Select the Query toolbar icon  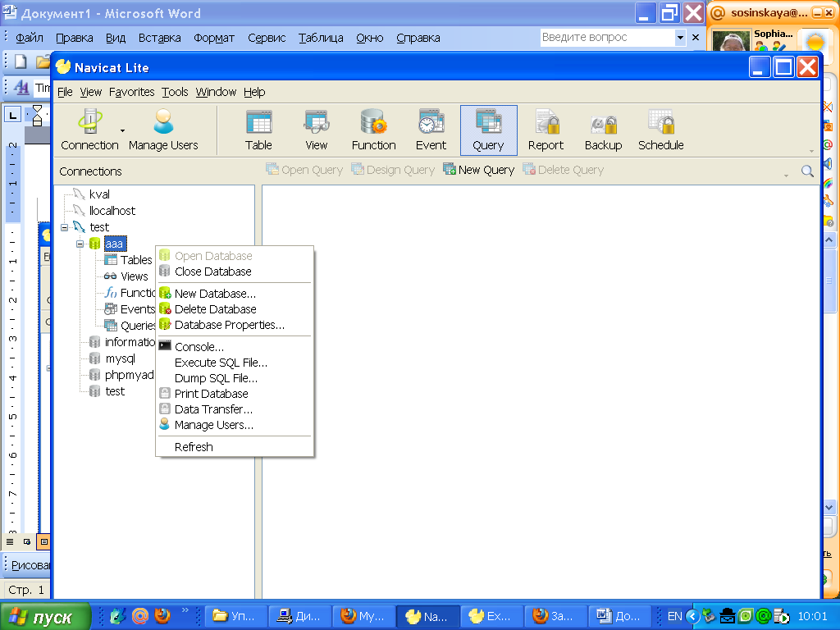click(x=489, y=130)
